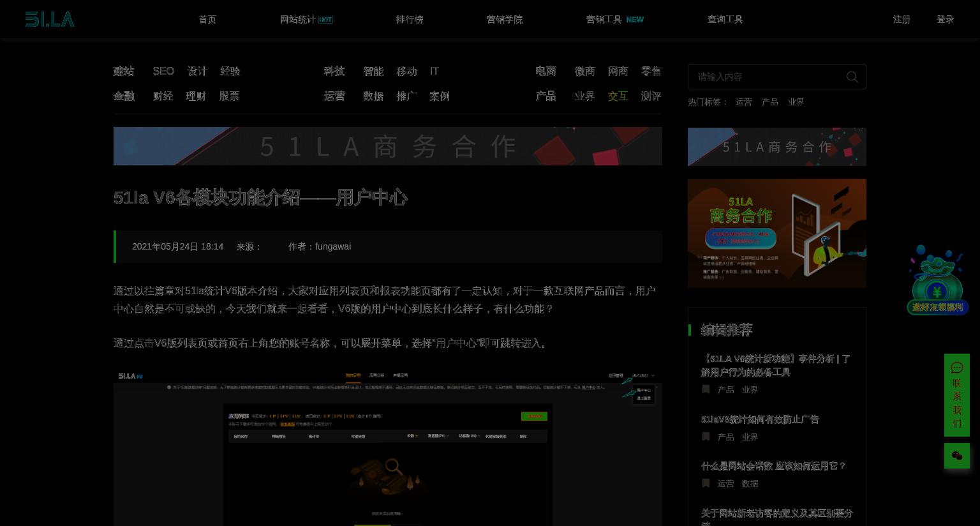Click the 联系我们 chat button
This screenshot has width=980, height=526.
956,395
